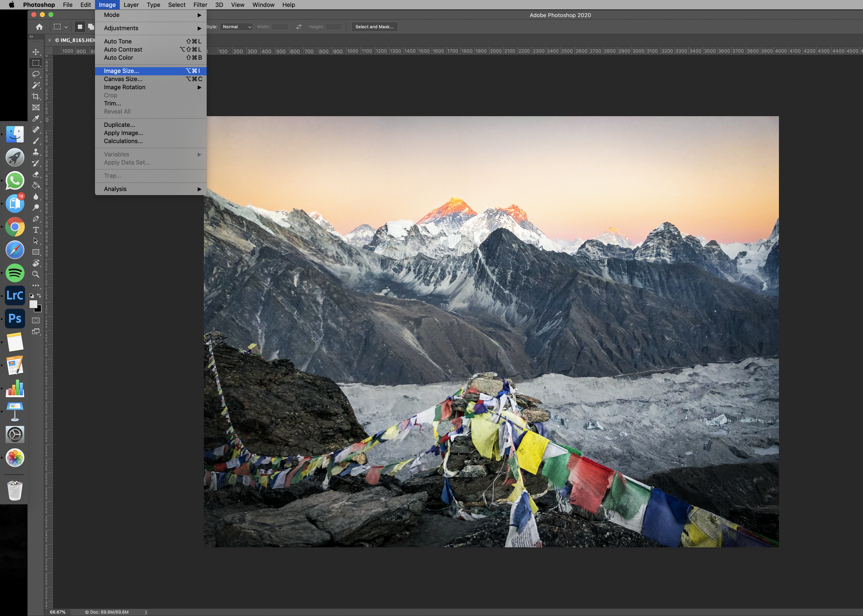
Task: Open WhatsApp from the Dock
Action: coord(15,180)
